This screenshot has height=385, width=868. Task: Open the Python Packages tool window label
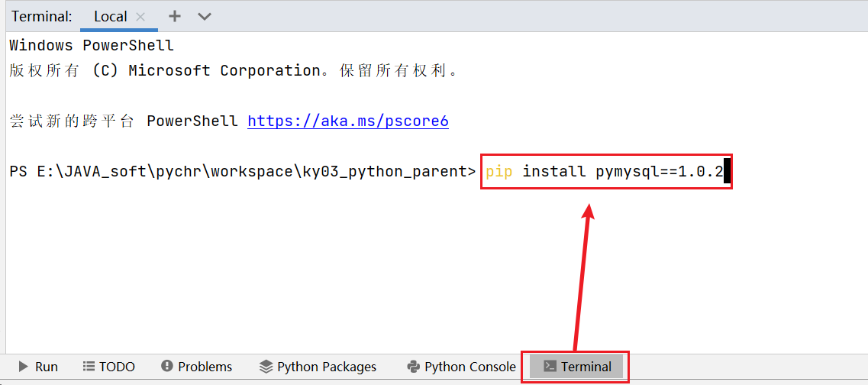pos(327,367)
